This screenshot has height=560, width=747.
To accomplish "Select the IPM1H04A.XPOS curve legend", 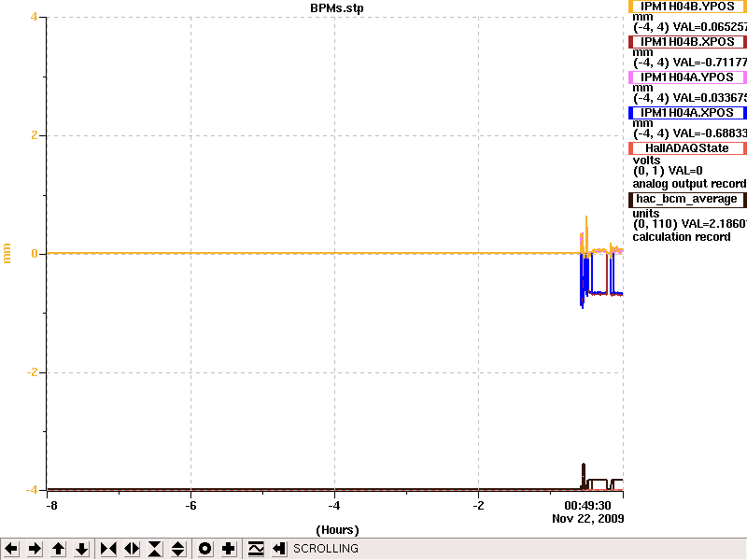I will point(687,113).
